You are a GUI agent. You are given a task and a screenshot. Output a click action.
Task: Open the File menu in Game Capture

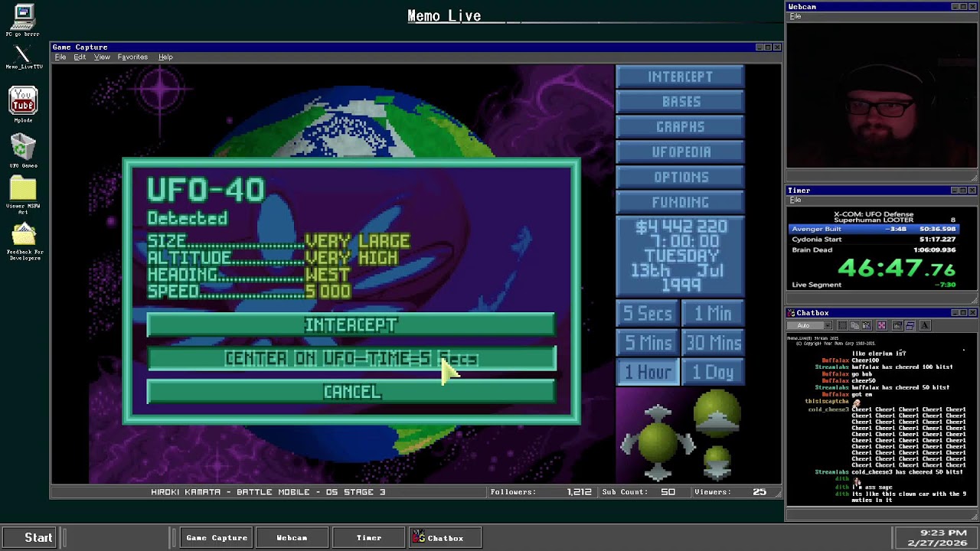(x=60, y=57)
